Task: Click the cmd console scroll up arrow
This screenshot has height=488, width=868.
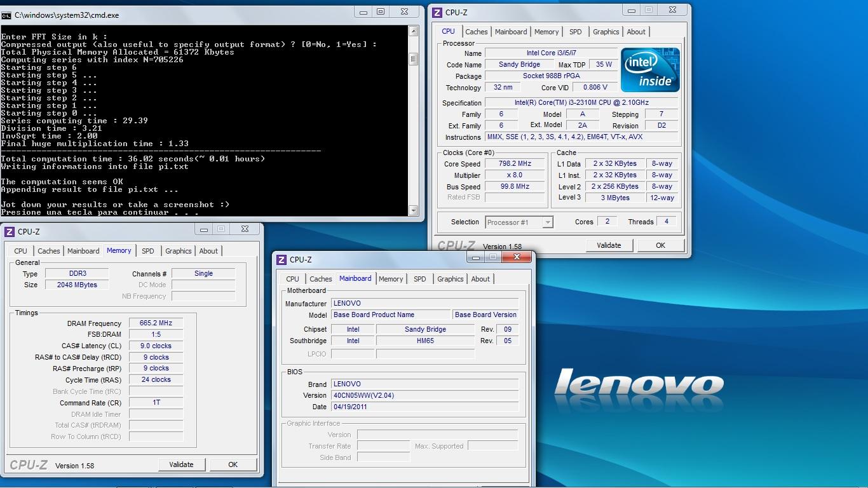Action: pyautogui.click(x=413, y=31)
